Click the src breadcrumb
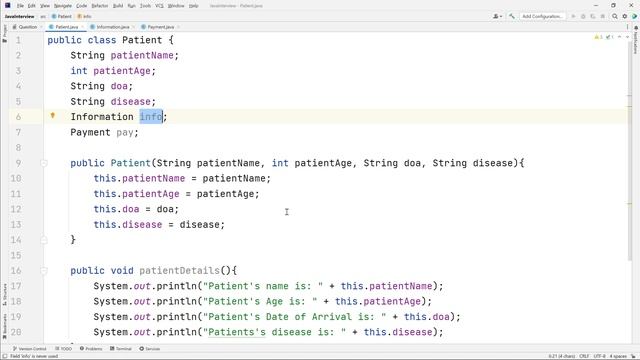640x360 pixels. [43, 16]
